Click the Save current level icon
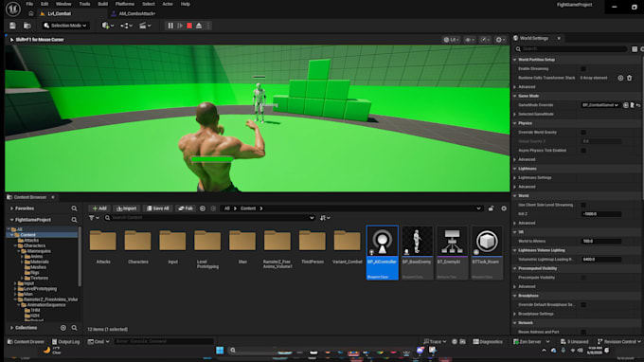Image resolution: width=644 pixels, height=362 pixels. pyautogui.click(x=12, y=26)
